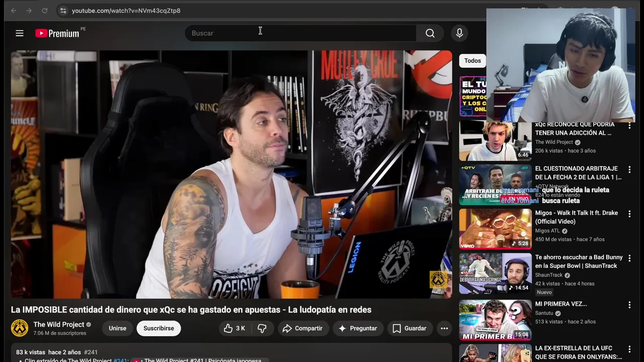This screenshot has height=362, width=644.
Task: Open Migos Walk It Talk It thumbnail
Action: click(495, 229)
